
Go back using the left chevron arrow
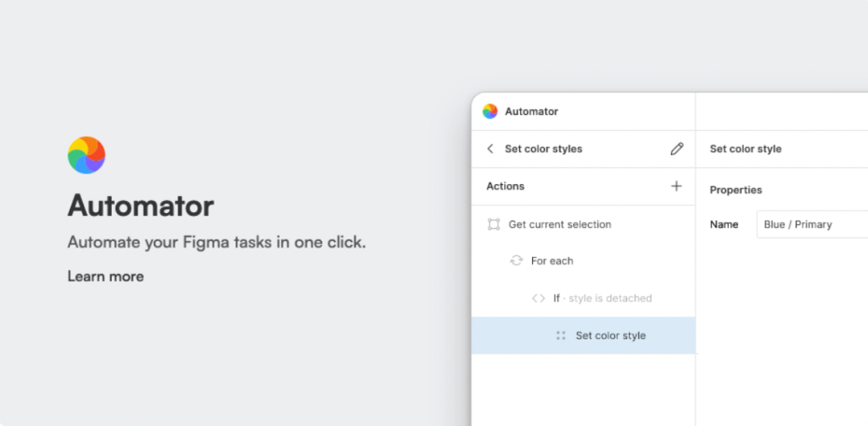tap(490, 149)
